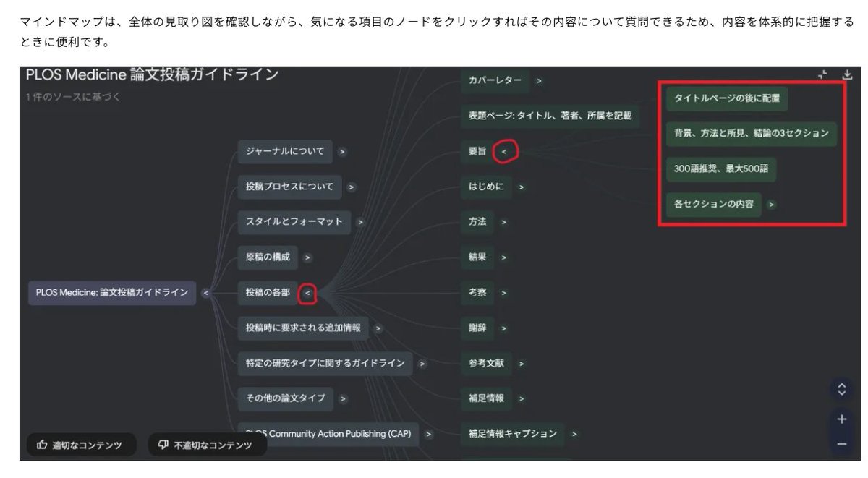Select the 参考文献 node
The image size is (868, 478).
[486, 363]
